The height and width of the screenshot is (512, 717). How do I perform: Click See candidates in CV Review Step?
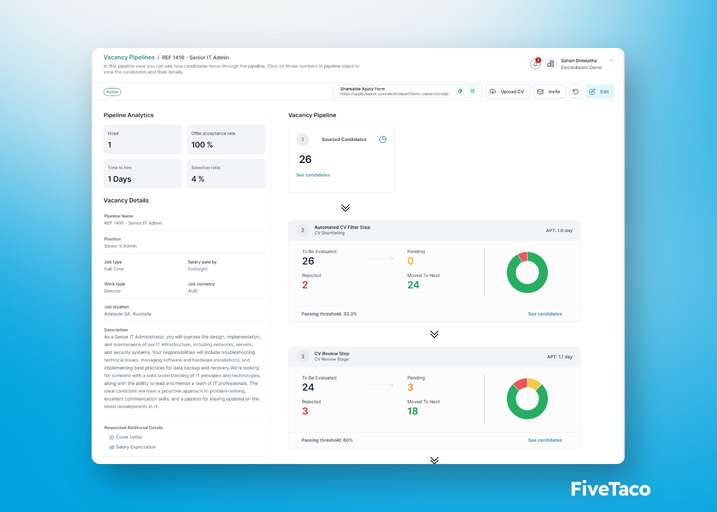[545, 440]
